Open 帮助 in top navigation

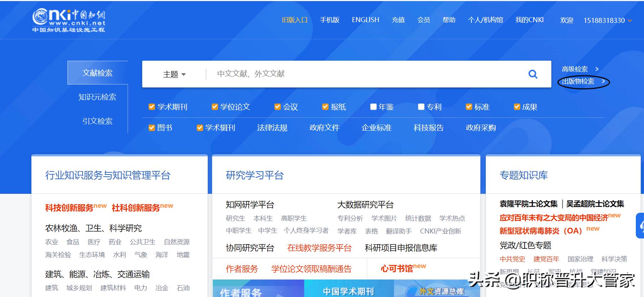[449, 20]
